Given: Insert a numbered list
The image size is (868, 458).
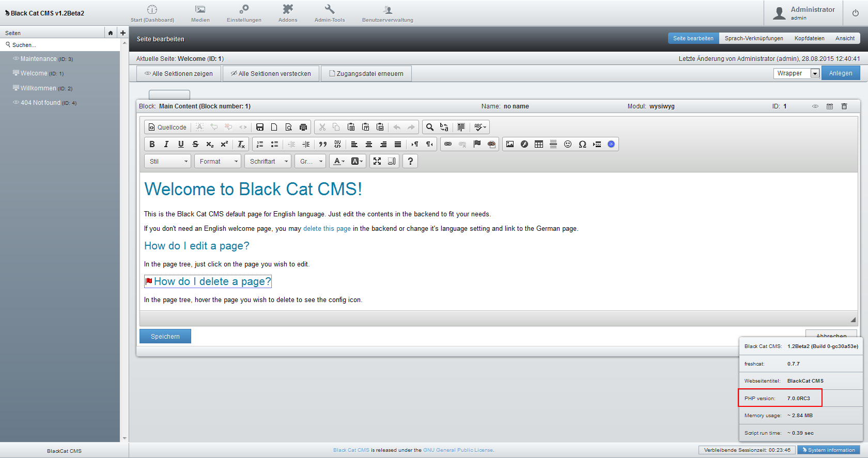Looking at the screenshot, I should coord(260,144).
